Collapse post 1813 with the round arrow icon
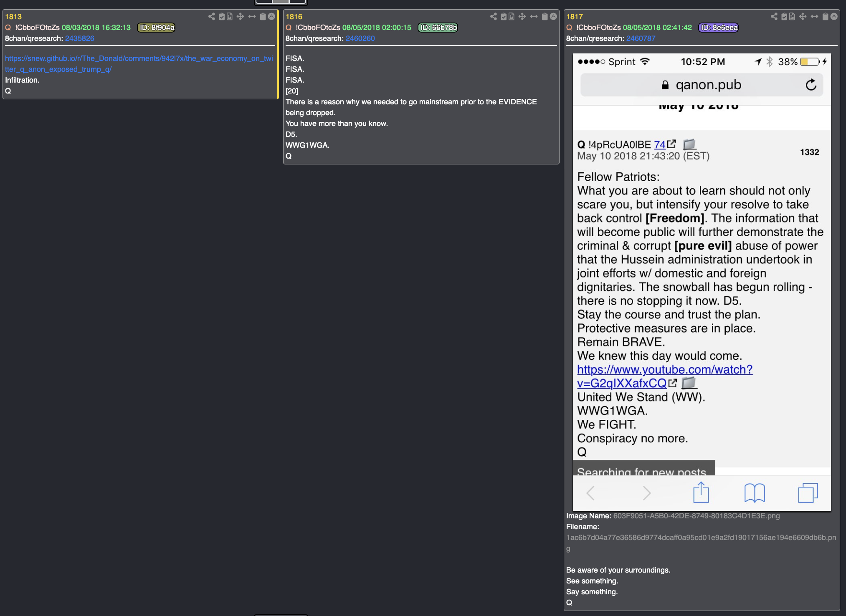 coord(271,17)
